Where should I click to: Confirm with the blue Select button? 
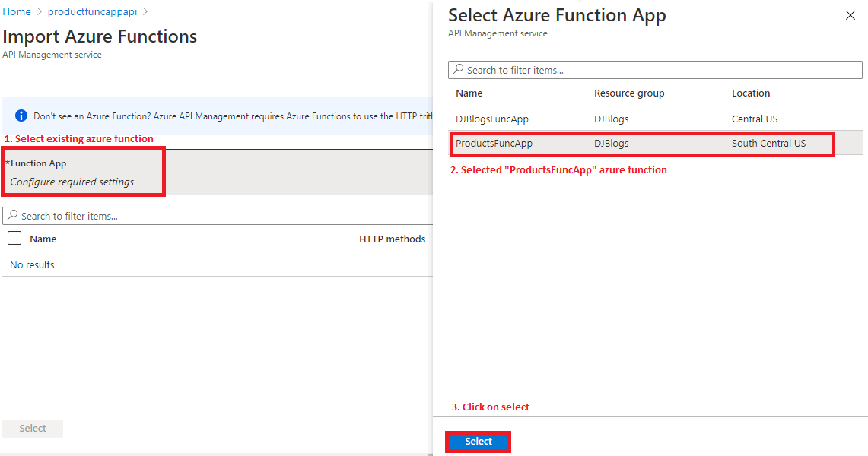[479, 441]
